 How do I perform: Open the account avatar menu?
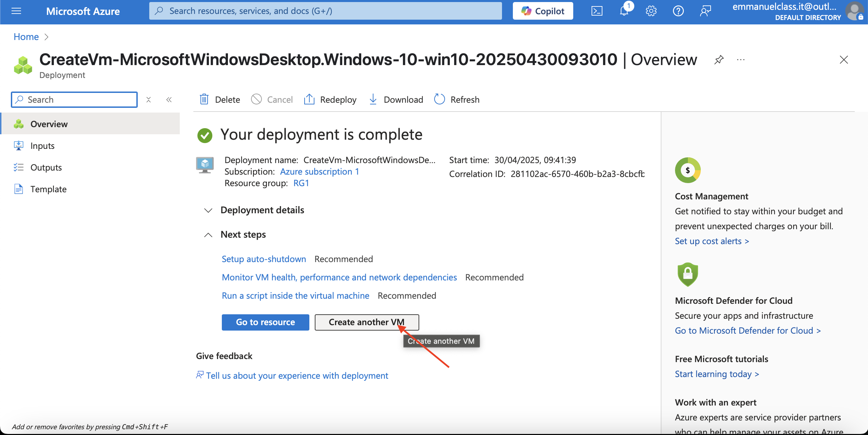coord(854,12)
